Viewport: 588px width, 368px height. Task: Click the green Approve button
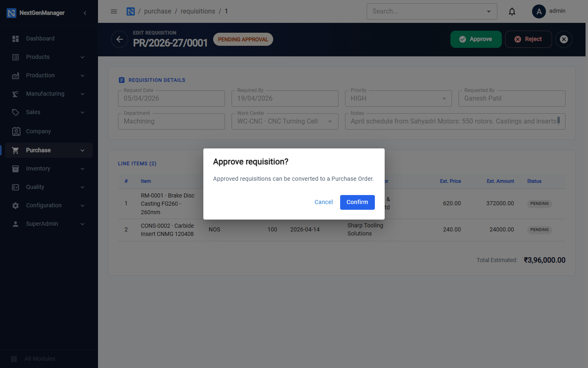pos(476,39)
